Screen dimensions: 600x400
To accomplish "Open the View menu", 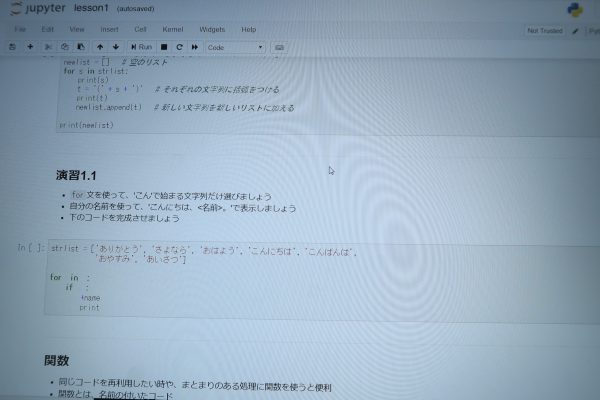I will click(77, 29).
